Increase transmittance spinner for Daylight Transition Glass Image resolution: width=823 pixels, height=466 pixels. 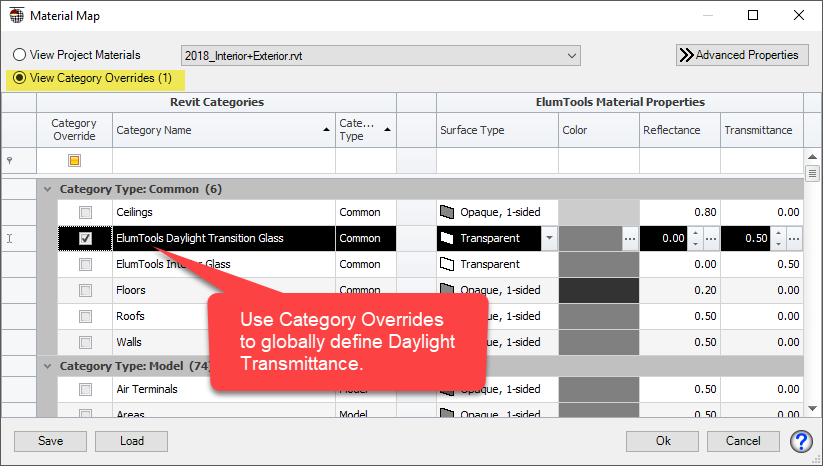pyautogui.click(x=778, y=232)
